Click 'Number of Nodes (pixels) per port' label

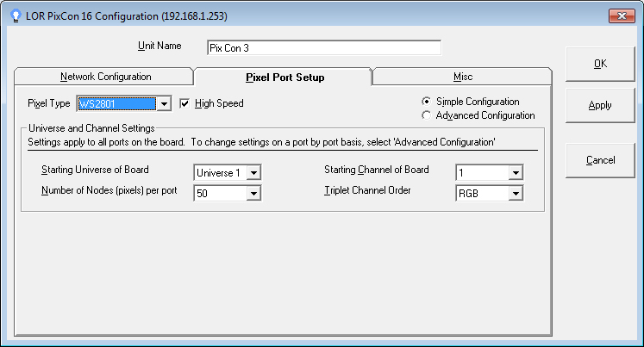109,191
